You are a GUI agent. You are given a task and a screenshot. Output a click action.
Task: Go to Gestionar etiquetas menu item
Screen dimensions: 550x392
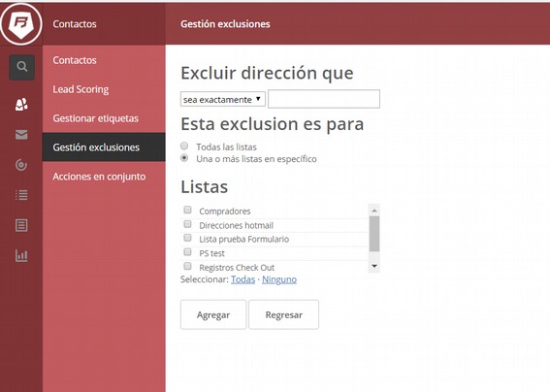point(96,118)
